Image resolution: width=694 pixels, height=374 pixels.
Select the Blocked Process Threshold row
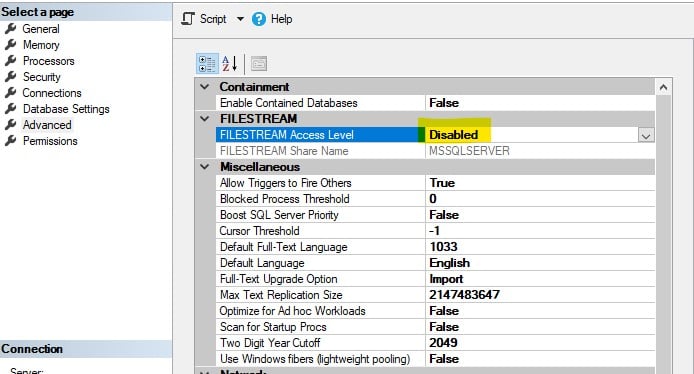tap(435, 199)
